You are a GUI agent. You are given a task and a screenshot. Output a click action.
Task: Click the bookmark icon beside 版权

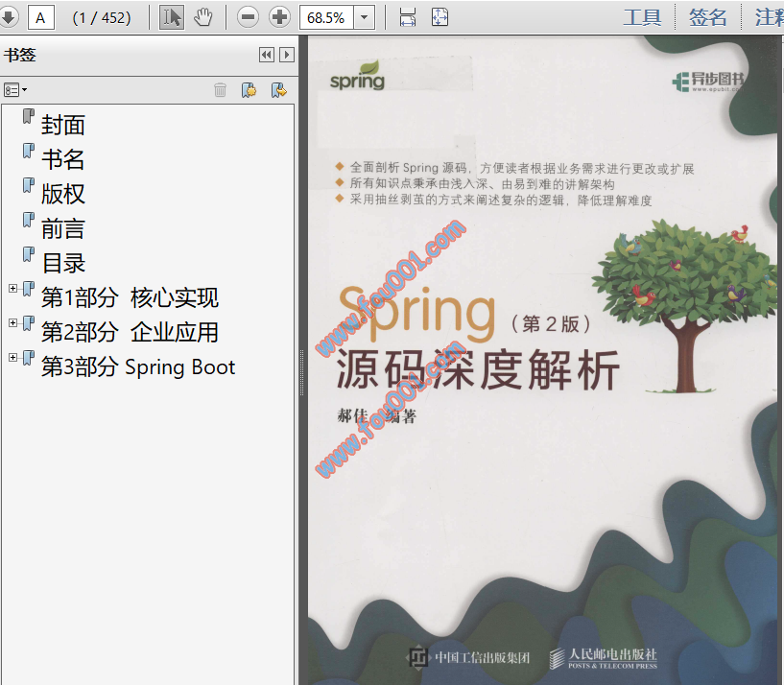coord(29,185)
